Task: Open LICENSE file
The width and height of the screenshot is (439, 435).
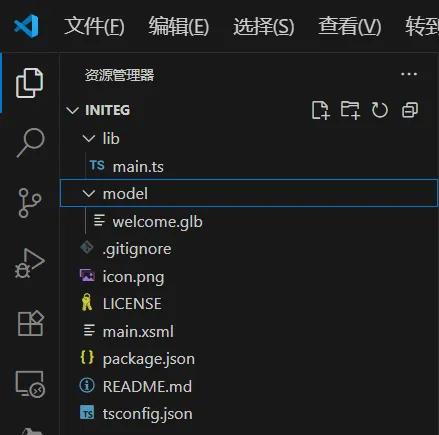Action: click(x=132, y=304)
